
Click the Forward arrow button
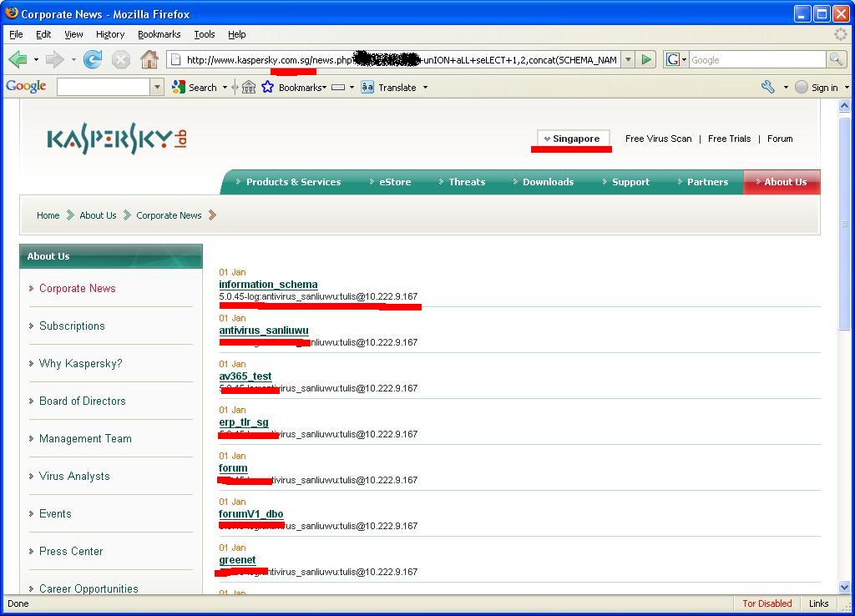[x=54, y=59]
